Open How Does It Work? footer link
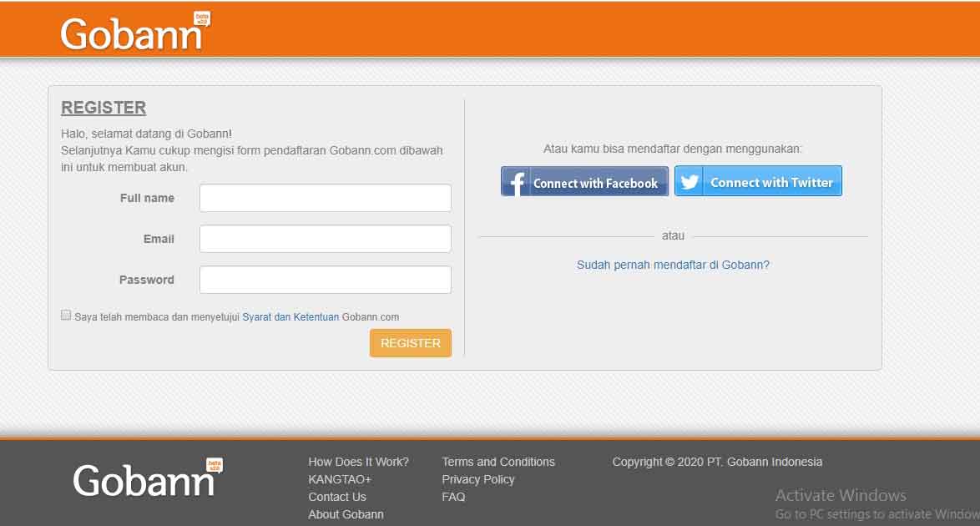The height and width of the screenshot is (526, 980). [358, 462]
